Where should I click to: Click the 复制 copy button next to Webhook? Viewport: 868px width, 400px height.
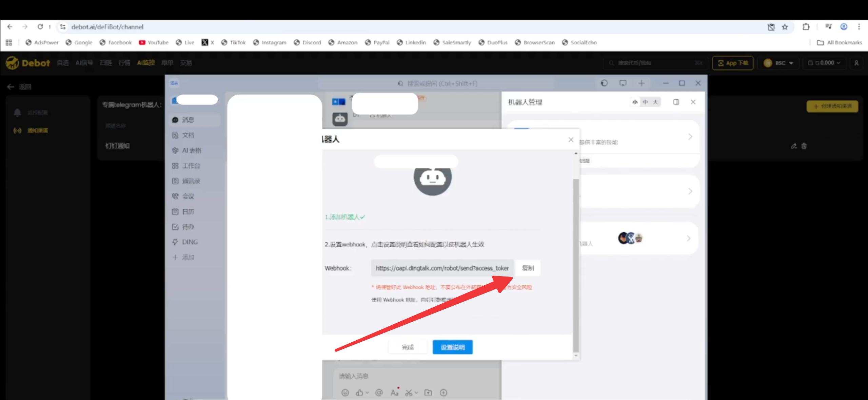click(528, 268)
